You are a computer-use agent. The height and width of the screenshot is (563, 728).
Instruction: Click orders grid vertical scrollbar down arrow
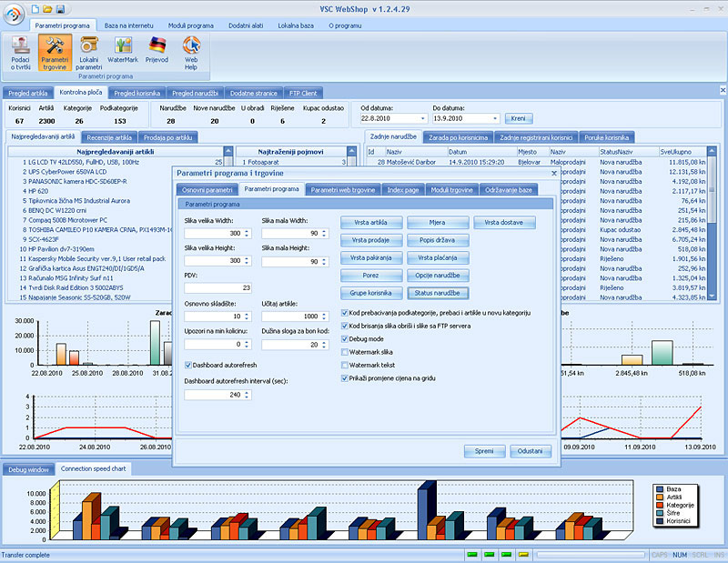712,296
